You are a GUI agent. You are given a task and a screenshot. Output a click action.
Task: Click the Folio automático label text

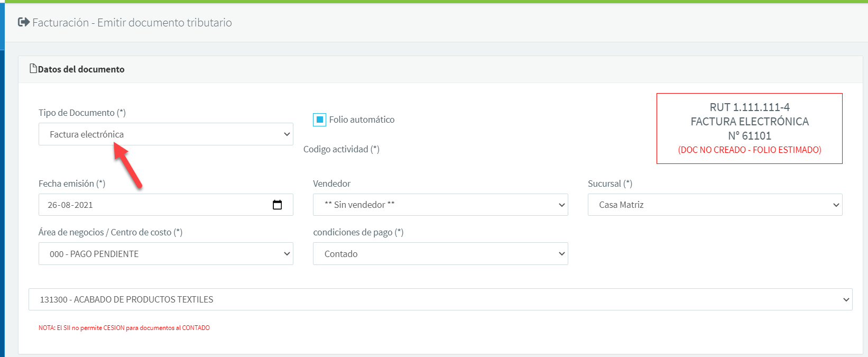[362, 120]
